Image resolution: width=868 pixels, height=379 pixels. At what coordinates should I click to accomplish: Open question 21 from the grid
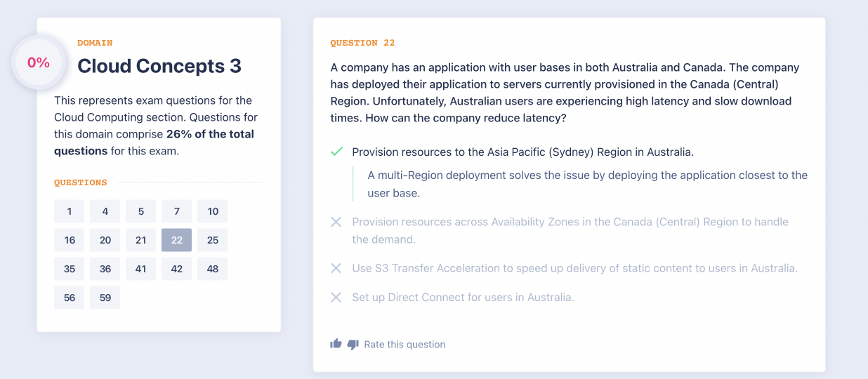141,240
